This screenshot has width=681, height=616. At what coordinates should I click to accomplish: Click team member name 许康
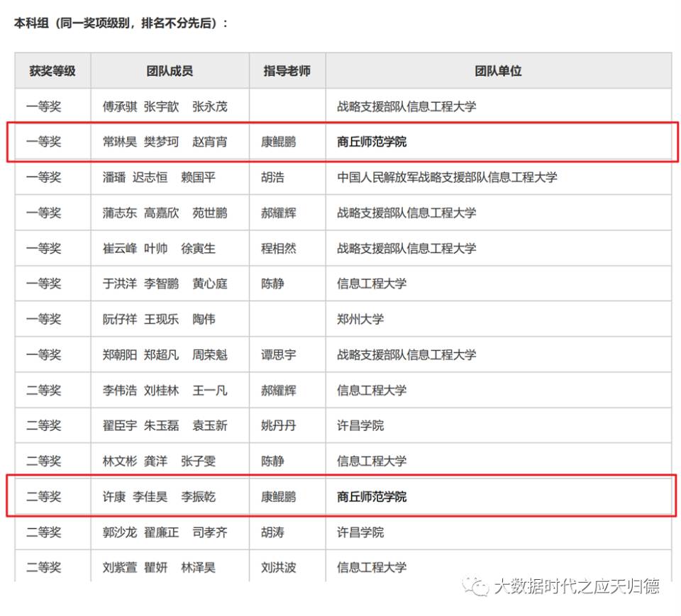tap(113, 496)
